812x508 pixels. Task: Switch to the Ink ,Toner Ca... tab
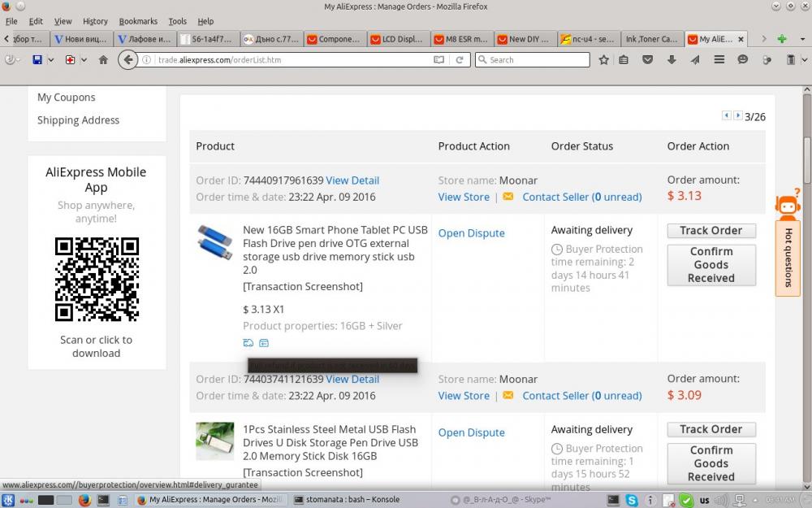click(x=651, y=39)
